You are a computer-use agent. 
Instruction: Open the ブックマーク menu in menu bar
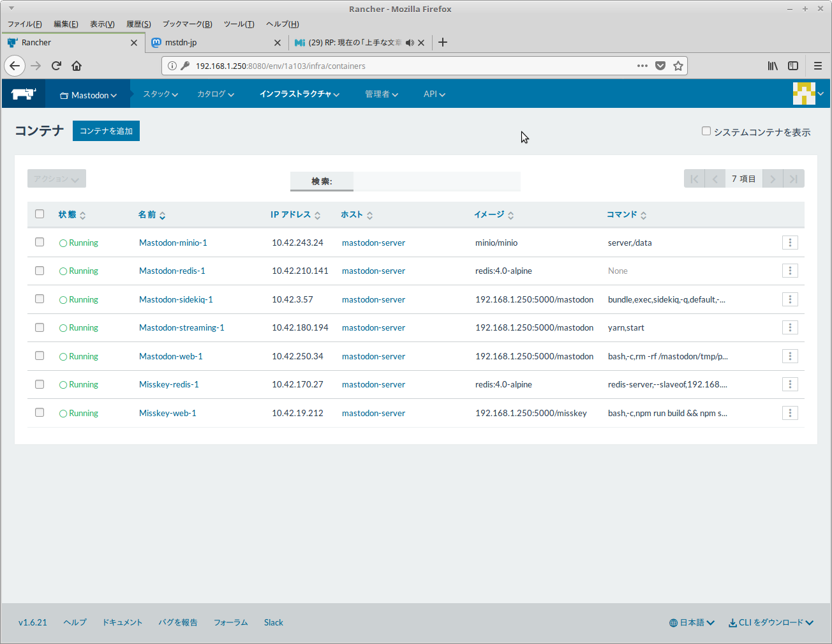click(187, 24)
